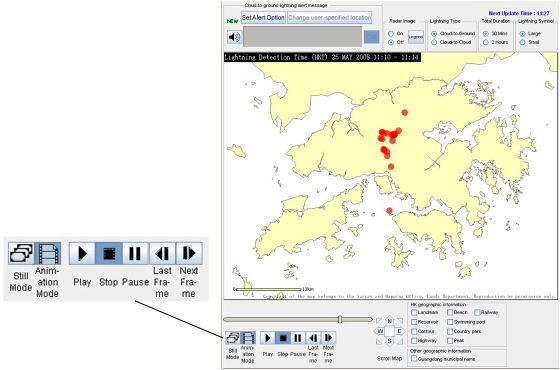
Task: Switch to Animation Mode under the time slider
Action: coord(248,338)
